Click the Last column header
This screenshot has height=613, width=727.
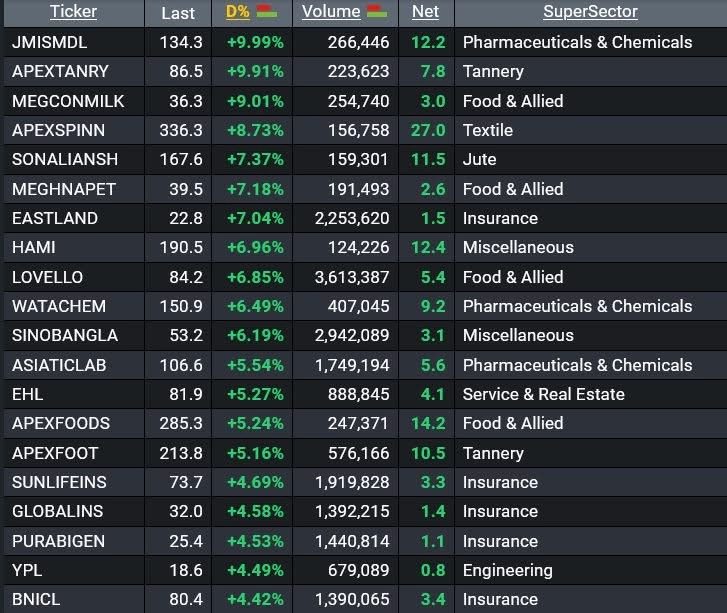click(x=178, y=13)
